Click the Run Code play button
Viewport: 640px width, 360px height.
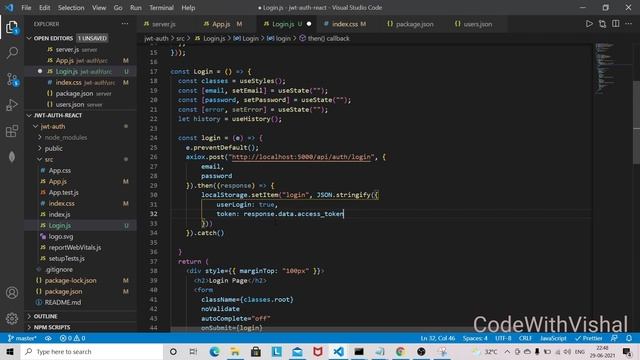point(589,24)
